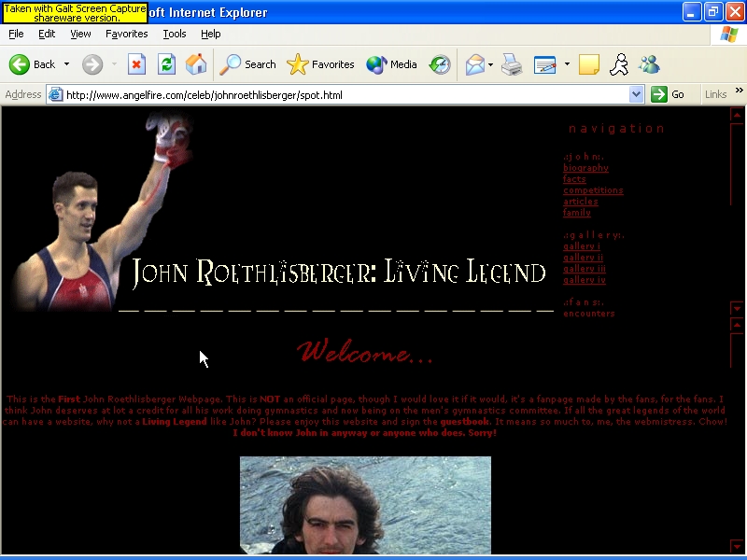Open the Search pane in toolbar

pyautogui.click(x=248, y=64)
